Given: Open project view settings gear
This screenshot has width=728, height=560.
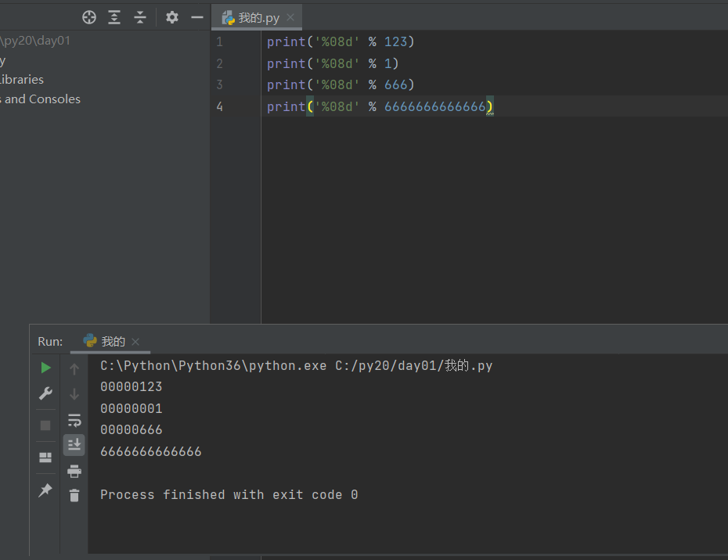Looking at the screenshot, I should point(171,18).
